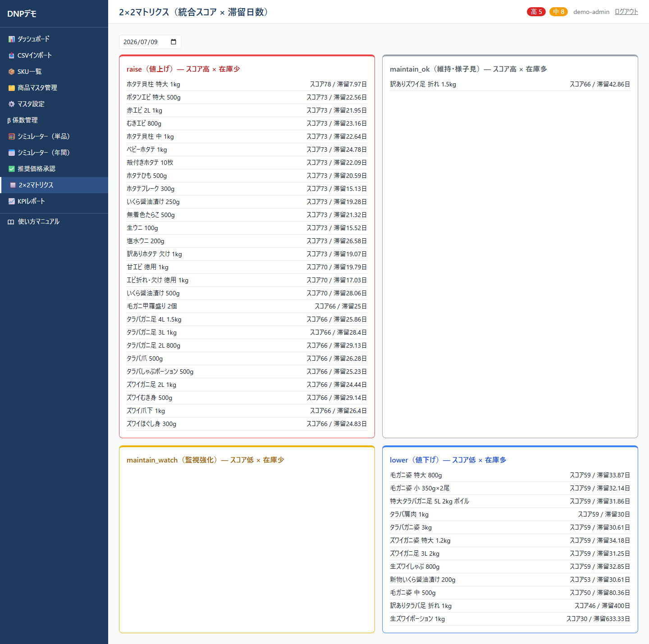The image size is (649, 644).
Task: Click row 訳ありズワイ足 折れ 1.5kg
Action: click(x=510, y=84)
